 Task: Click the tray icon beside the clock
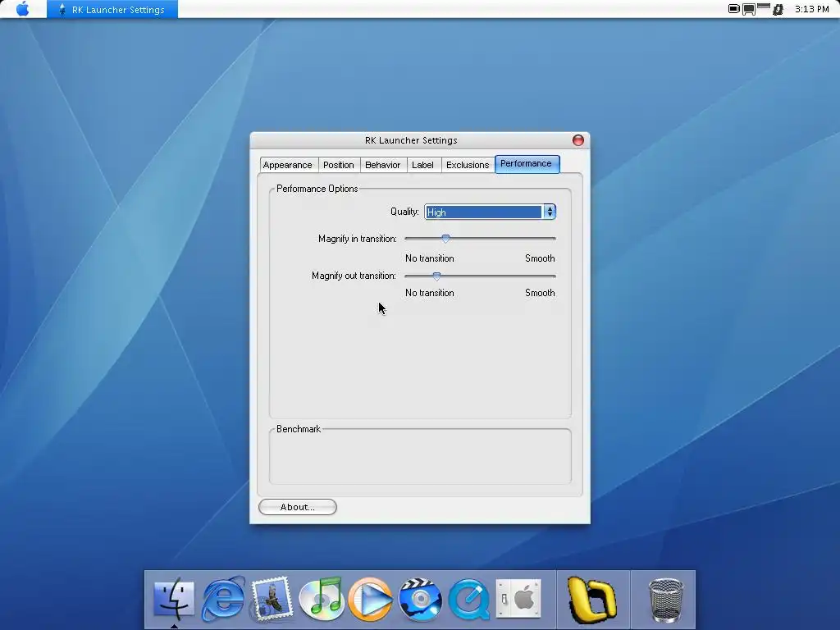pyautogui.click(x=778, y=9)
